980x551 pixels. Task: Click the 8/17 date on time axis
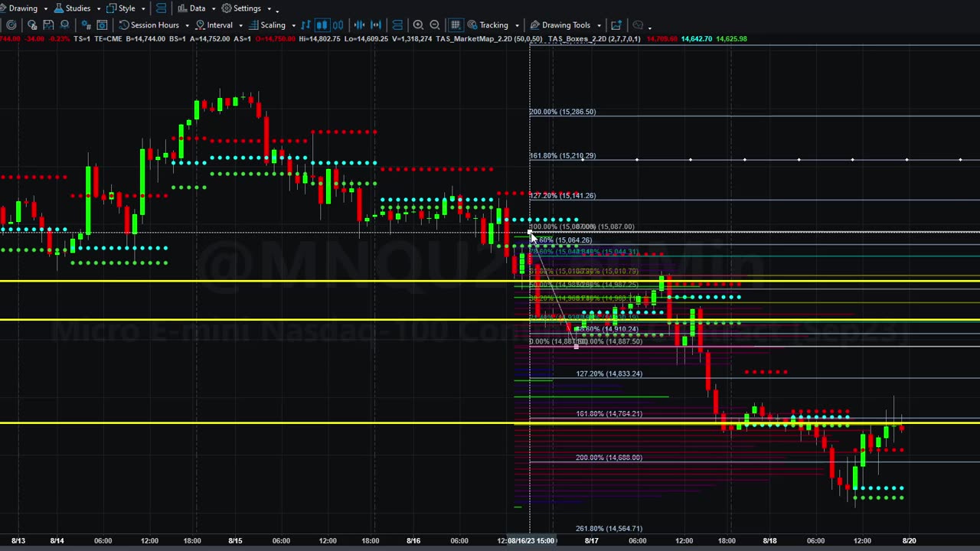[591, 541]
